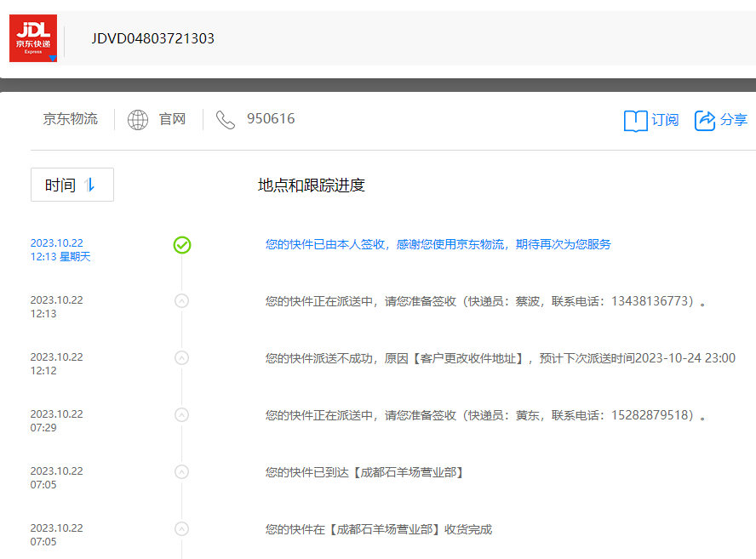Click the 成都石羊场营业部 收货完成 text
This screenshot has height=559, width=756.
click(379, 529)
